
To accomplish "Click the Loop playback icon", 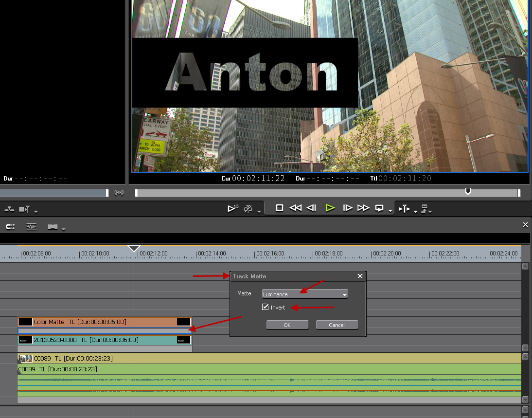I will [x=379, y=208].
